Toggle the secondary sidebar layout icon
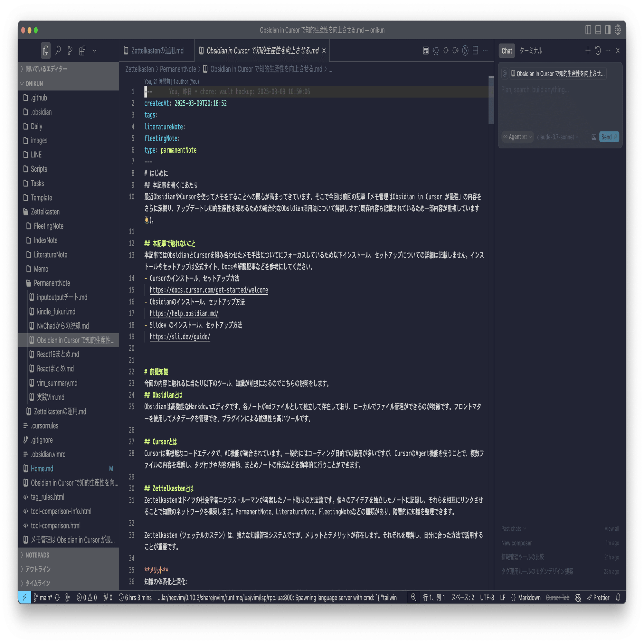 608,30
